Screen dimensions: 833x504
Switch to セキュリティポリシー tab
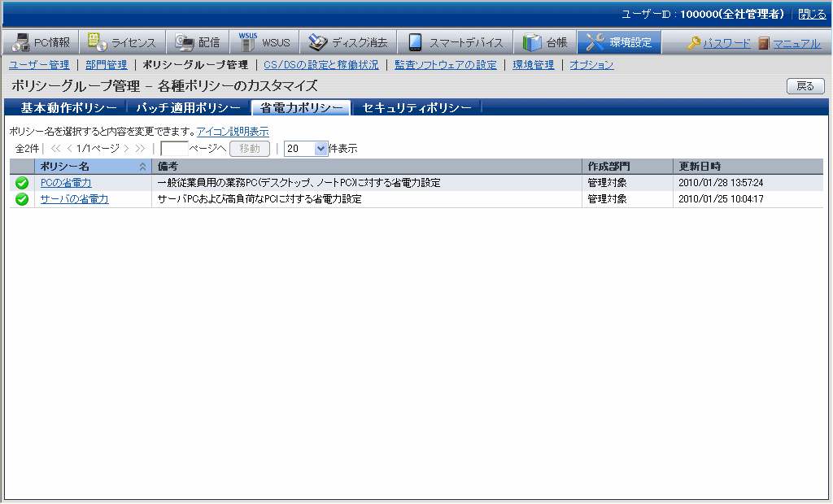416,108
